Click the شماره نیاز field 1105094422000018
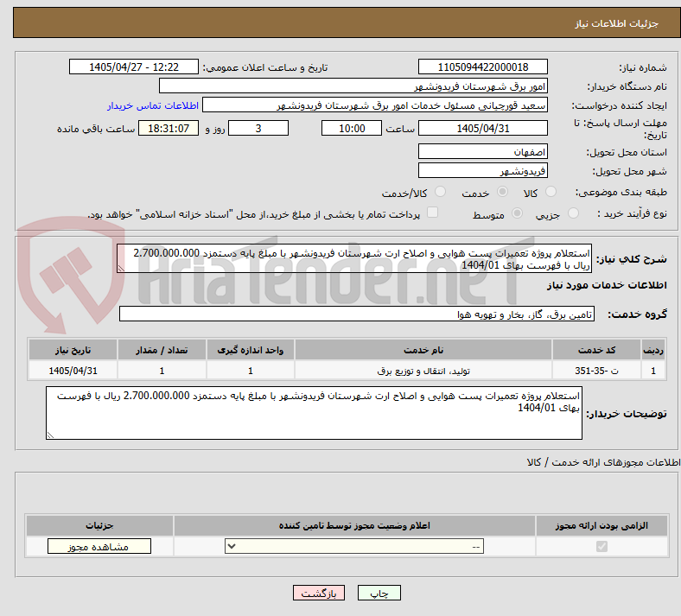The width and height of the screenshot is (681, 616). [482, 67]
